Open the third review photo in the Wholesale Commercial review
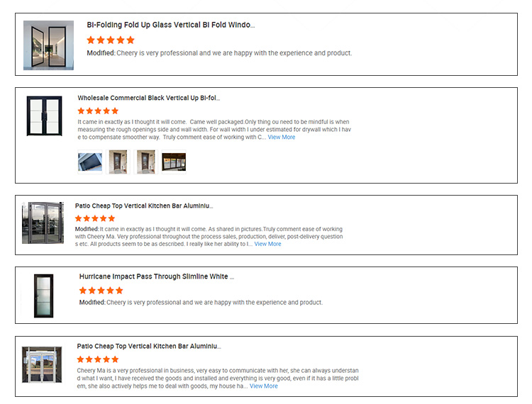Image resolution: width=532 pixels, height=404 pixels. coord(145,162)
